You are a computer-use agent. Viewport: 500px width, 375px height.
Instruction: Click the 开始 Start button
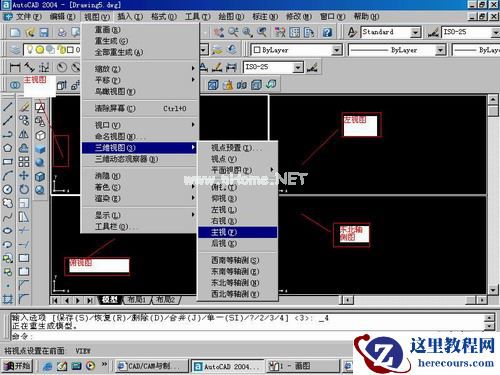click(x=17, y=366)
